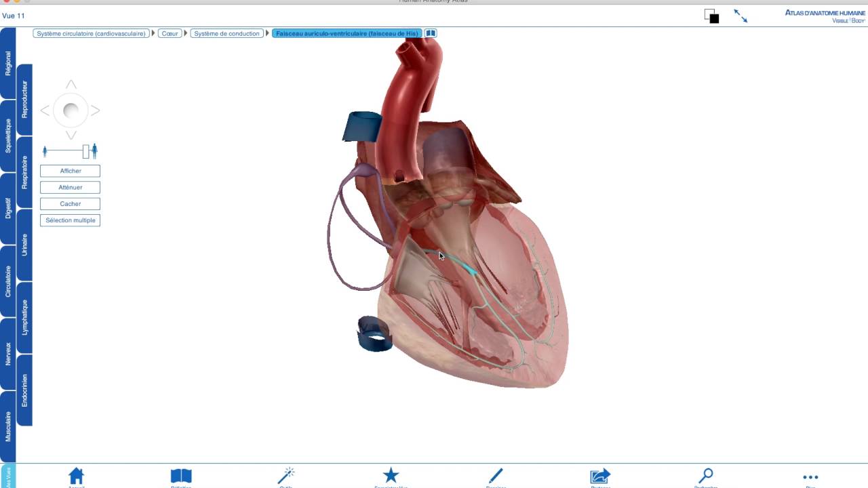Expand arrow after Cœur breadcrumb
This screenshot has height=488, width=868.
186,33
